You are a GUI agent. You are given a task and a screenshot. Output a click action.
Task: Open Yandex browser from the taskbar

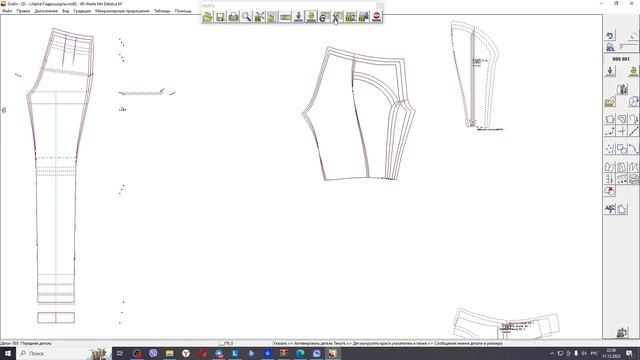186,353
